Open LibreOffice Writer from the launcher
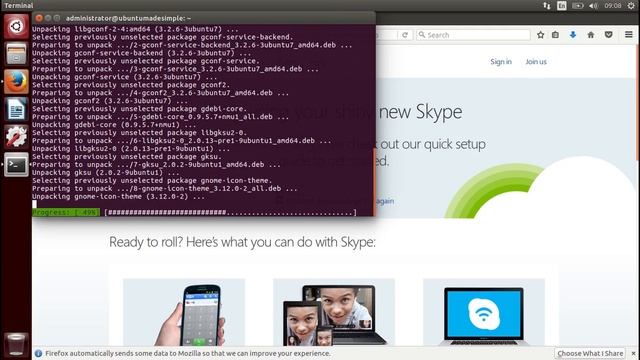This screenshot has height=360, width=640. coord(16,109)
